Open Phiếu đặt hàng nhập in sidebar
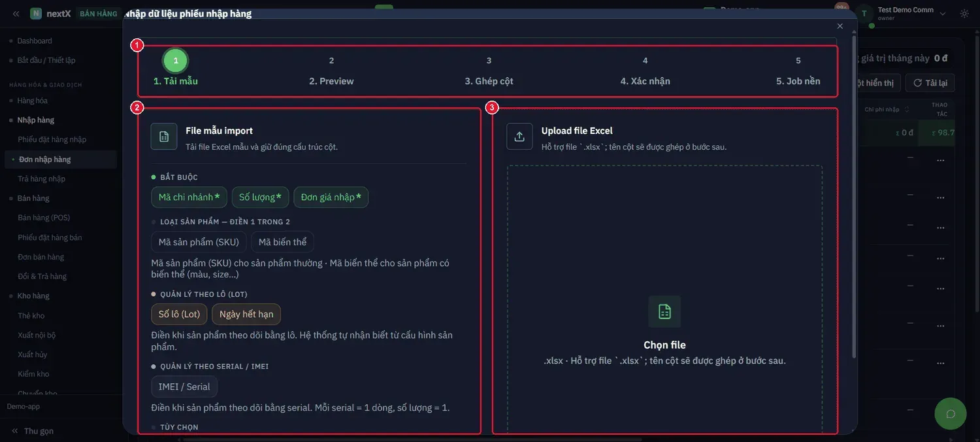This screenshot has height=442, width=980. (x=52, y=139)
